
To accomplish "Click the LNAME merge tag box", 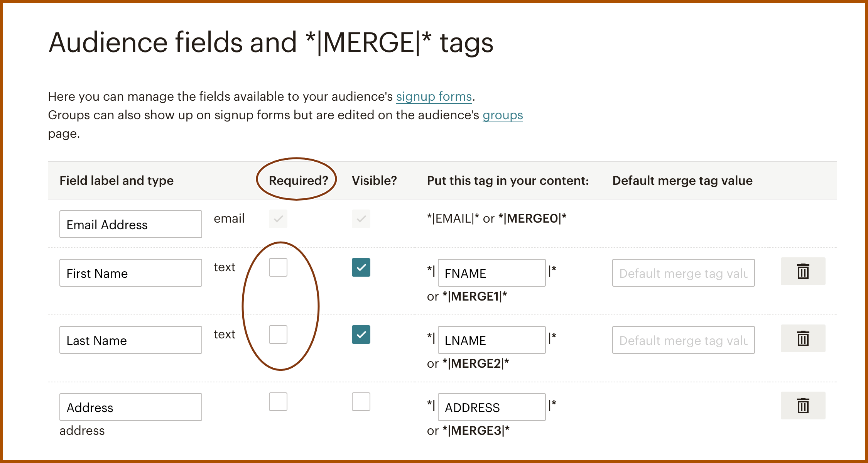I will pyautogui.click(x=491, y=340).
